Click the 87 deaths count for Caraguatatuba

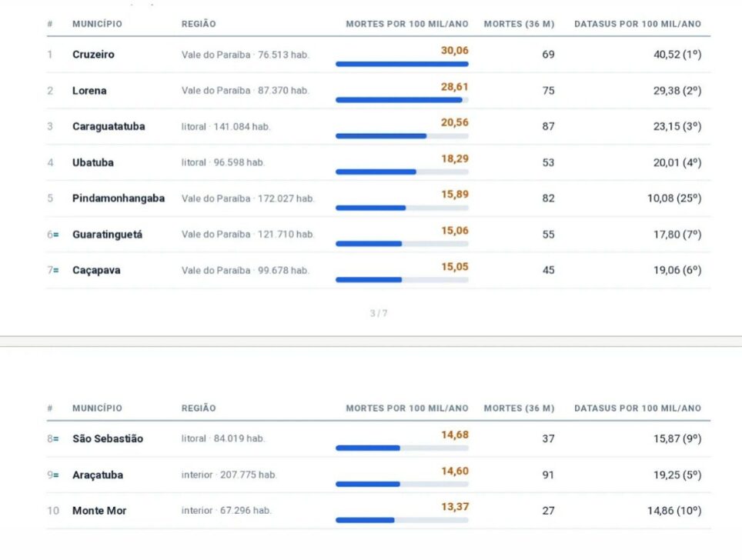tap(548, 126)
